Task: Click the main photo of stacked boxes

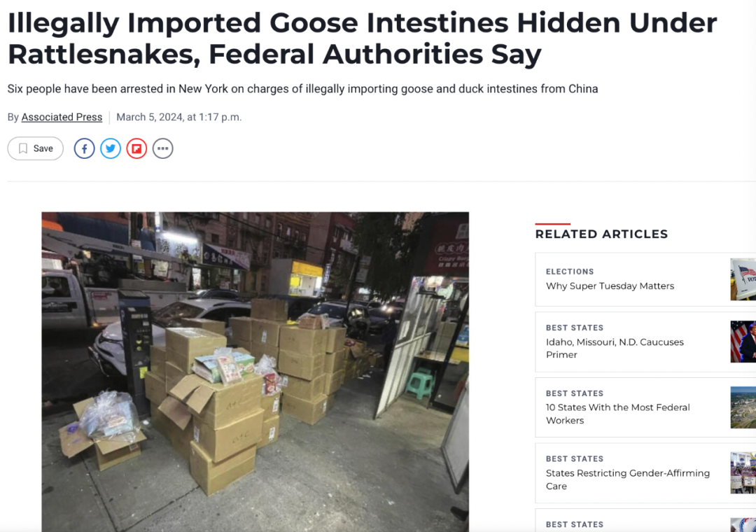Action: tap(255, 372)
